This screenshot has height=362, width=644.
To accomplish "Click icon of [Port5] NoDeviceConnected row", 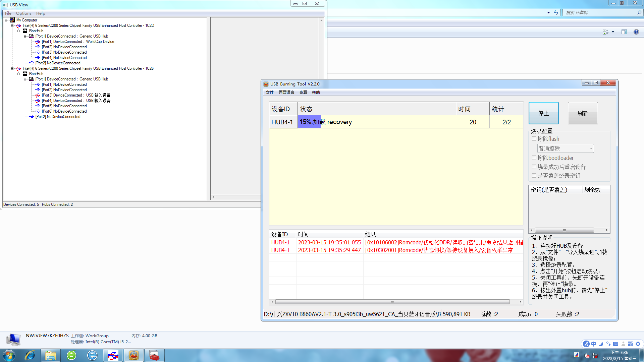I will click(x=38, y=106).
